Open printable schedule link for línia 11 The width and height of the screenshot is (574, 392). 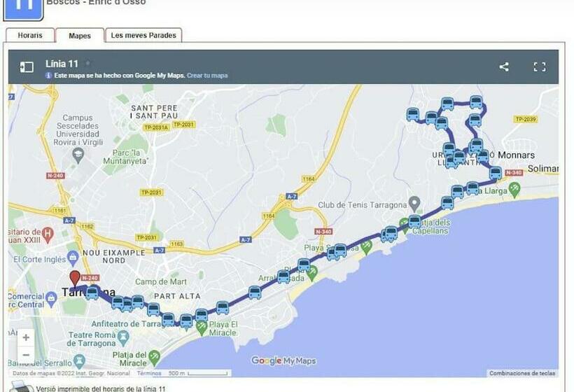pos(101,388)
